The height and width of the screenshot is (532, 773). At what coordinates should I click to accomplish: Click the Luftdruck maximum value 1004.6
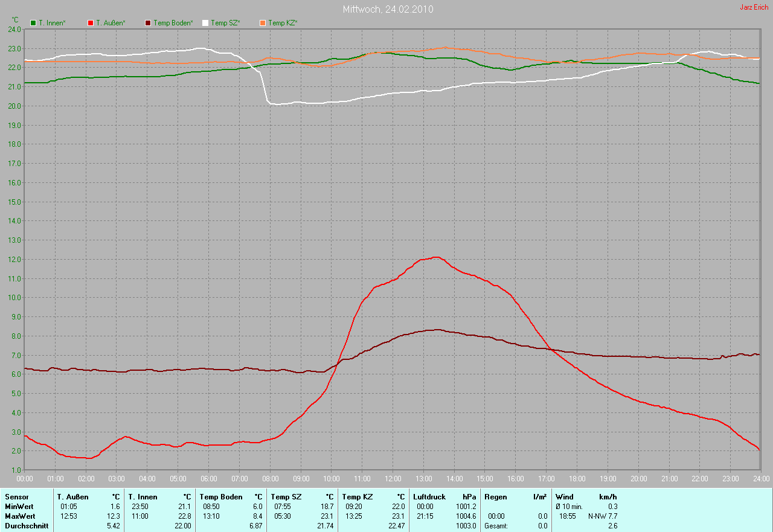[466, 516]
